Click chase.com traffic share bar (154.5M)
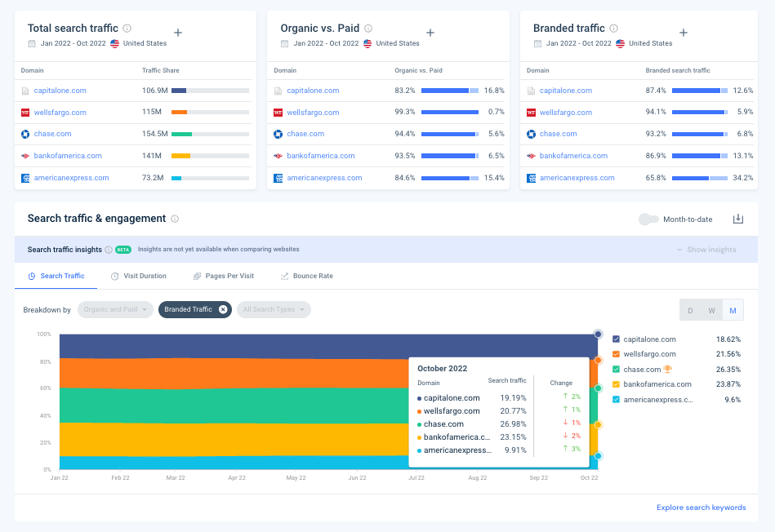The height and width of the screenshot is (532, 775). coord(210,134)
